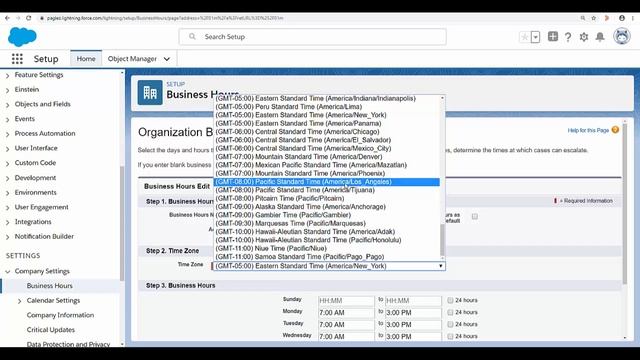The height and width of the screenshot is (360, 640).
Task: Expand Notification Builder in sidebar
Action: tap(7, 237)
